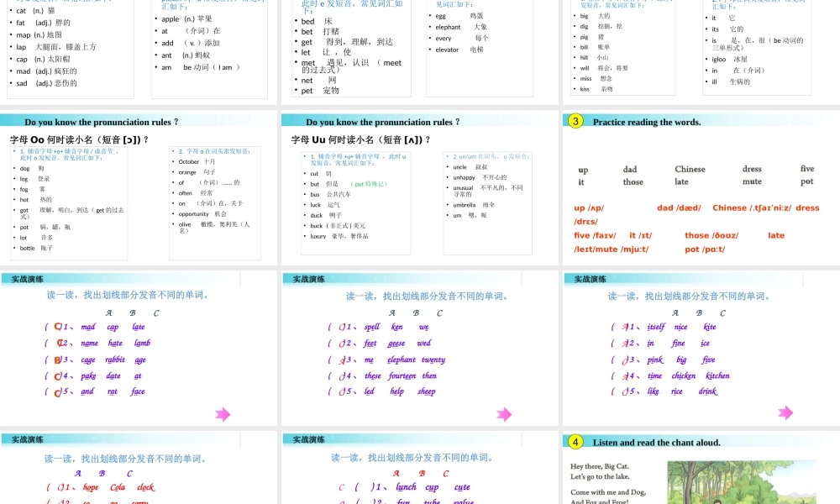This screenshot has width=840, height=504.
Task: Click the orange phonetic text 'those /ðoʊz/'
Action: pyautogui.click(x=711, y=235)
